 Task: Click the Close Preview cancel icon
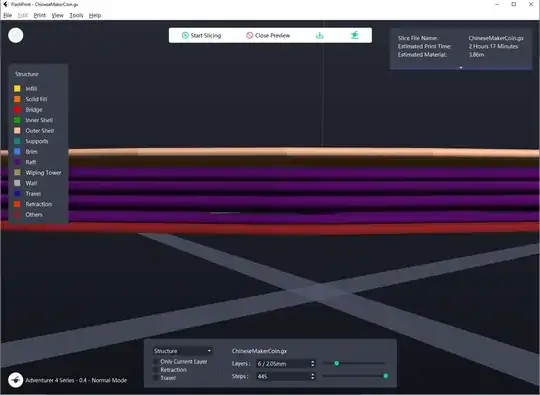click(x=250, y=35)
